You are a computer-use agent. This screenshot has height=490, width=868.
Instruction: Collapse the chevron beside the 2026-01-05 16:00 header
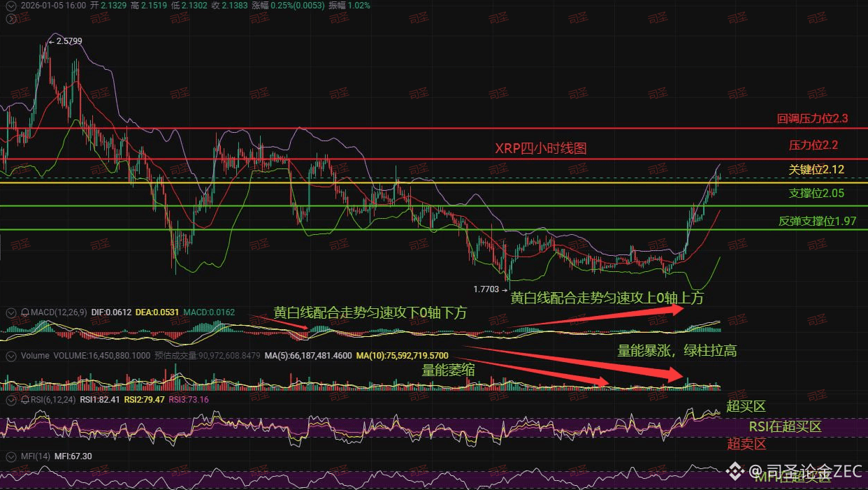tap(10, 5)
